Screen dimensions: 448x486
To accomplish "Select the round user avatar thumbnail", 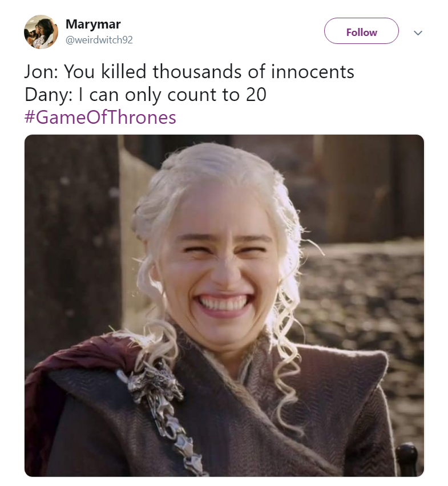I will 41,32.
